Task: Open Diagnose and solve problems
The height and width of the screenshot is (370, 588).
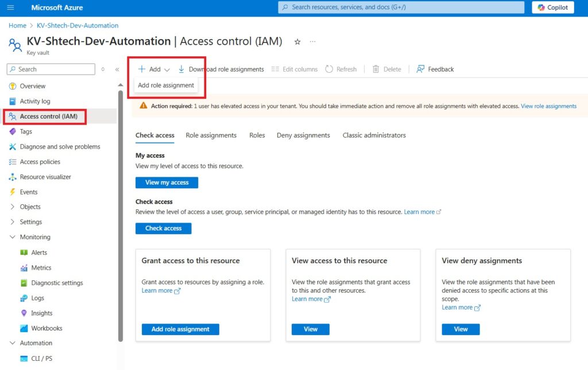Action: (x=60, y=146)
